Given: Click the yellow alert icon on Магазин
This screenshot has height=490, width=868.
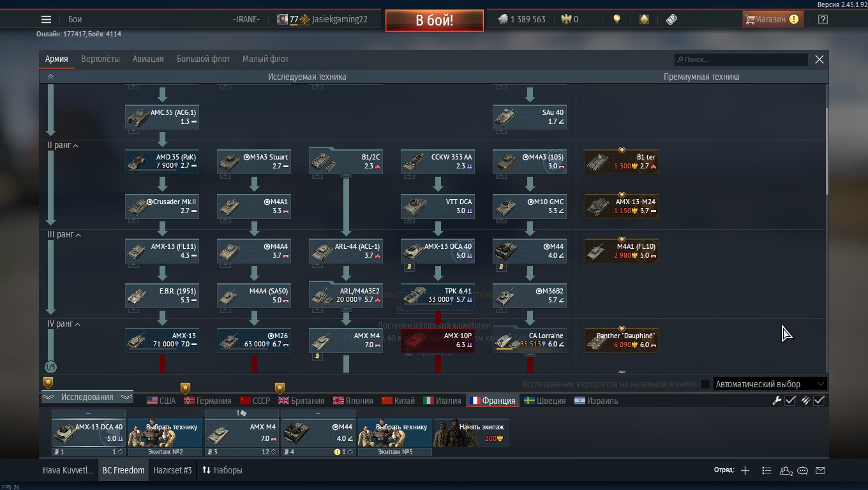Looking at the screenshot, I should click(x=794, y=19).
